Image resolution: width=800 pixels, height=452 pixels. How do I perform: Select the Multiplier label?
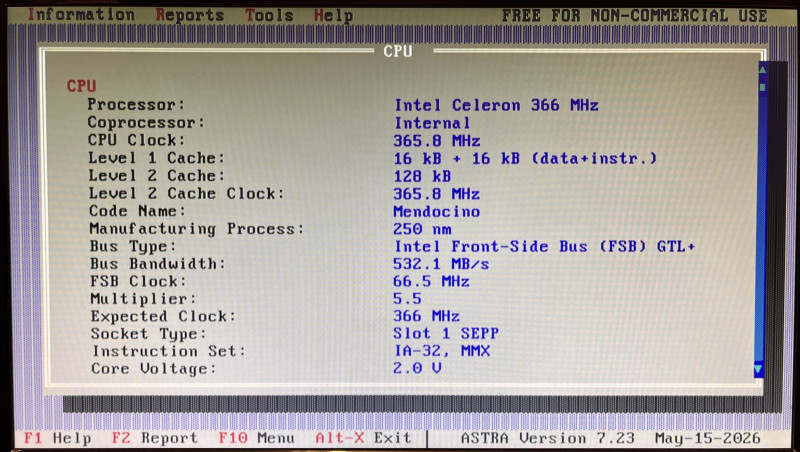click(x=143, y=299)
